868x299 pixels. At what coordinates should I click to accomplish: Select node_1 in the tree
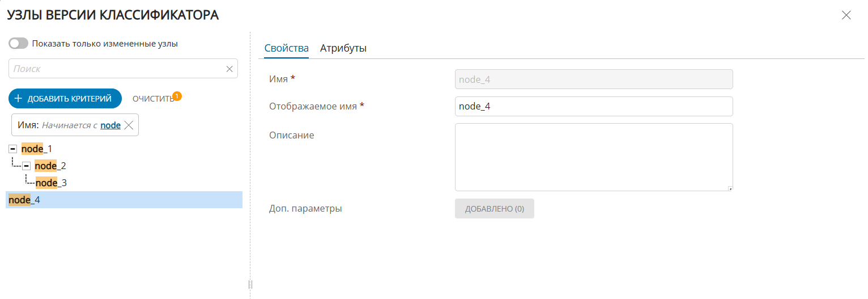pyautogui.click(x=37, y=149)
